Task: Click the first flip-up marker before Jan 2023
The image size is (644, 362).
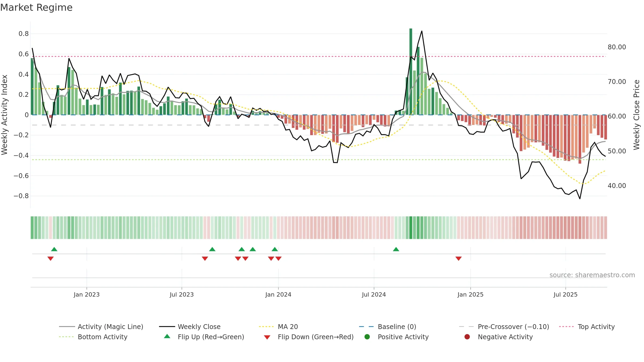Action: coord(54,249)
